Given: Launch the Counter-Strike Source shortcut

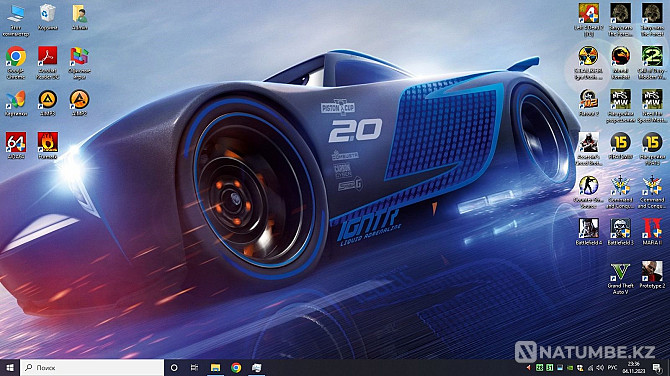Looking at the screenshot, I should click(588, 191).
